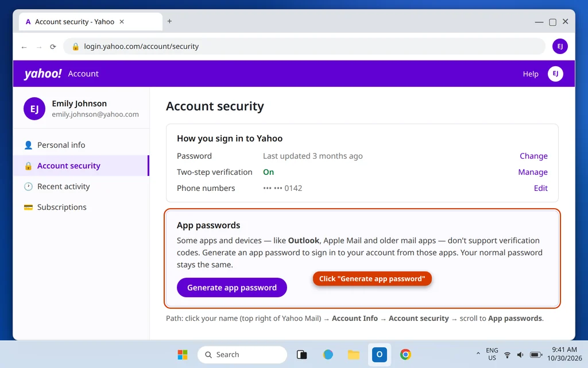This screenshot has height=368, width=588.
Task: Open the Windows Start menu
Action: [x=183, y=354]
